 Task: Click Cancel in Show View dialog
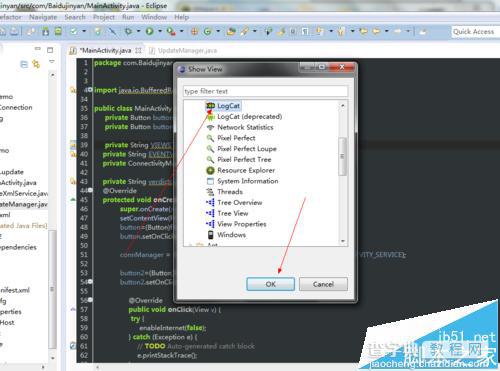(323, 284)
